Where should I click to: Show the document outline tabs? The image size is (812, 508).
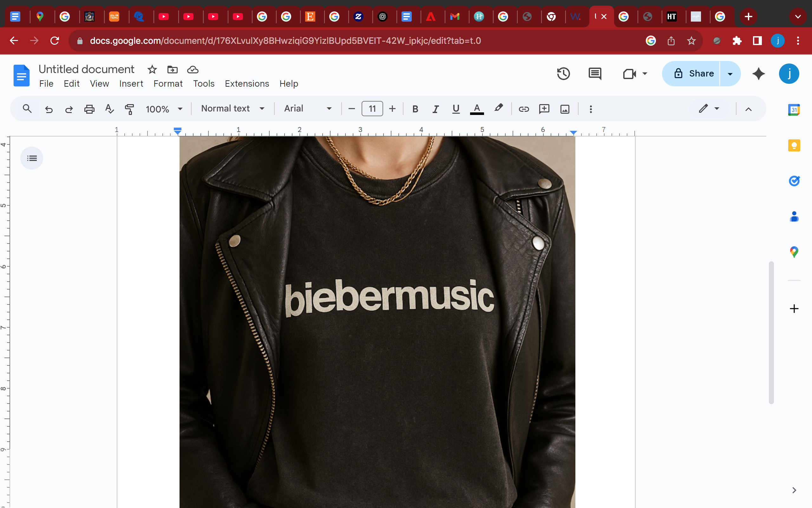coord(32,158)
